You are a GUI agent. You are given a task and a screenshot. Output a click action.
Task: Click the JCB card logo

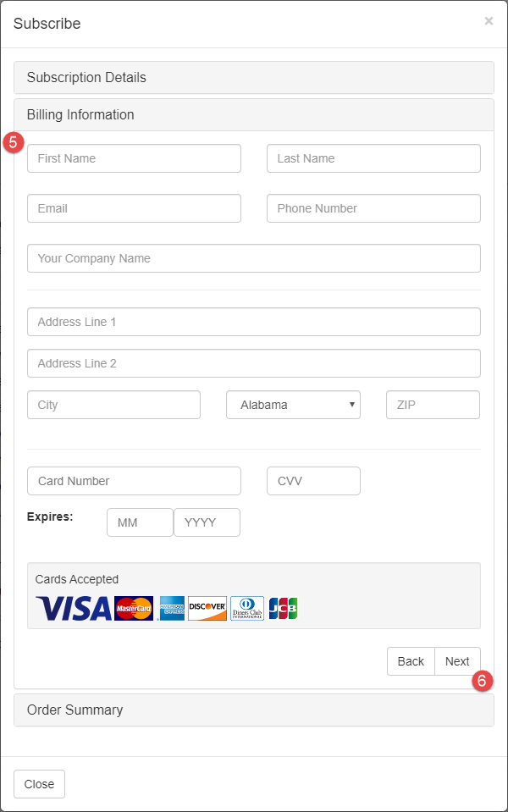point(283,608)
